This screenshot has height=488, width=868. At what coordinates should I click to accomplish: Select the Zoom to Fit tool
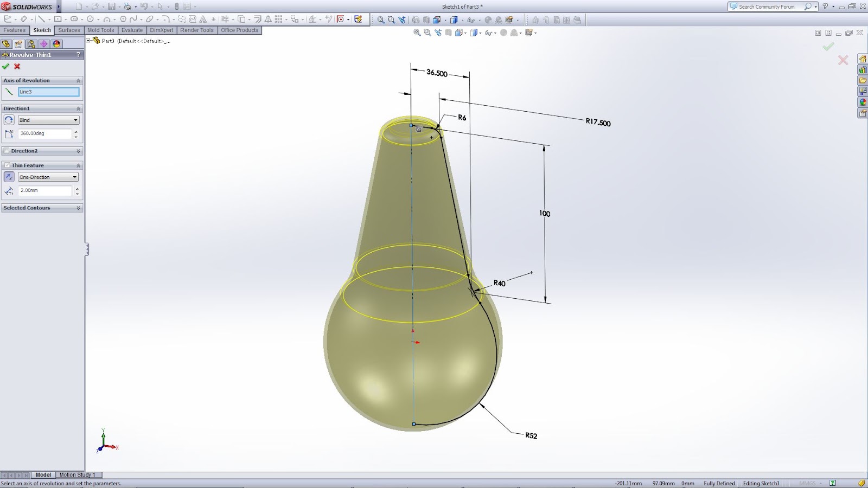point(380,19)
